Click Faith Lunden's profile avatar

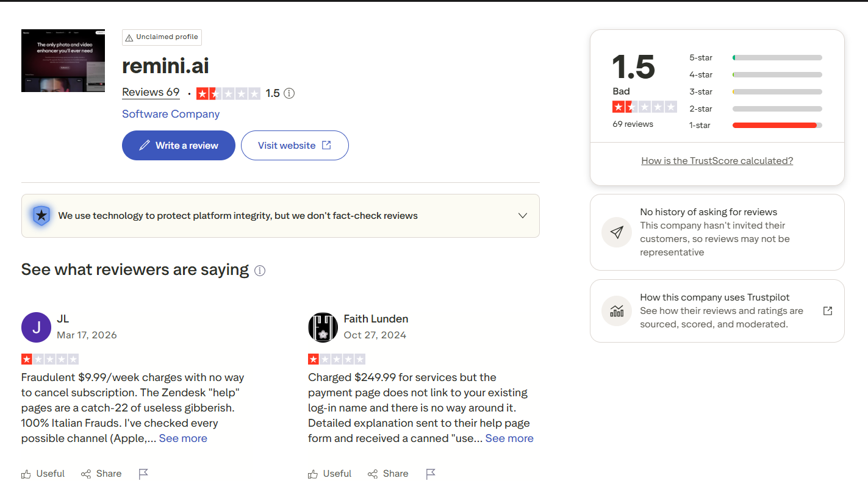(323, 327)
